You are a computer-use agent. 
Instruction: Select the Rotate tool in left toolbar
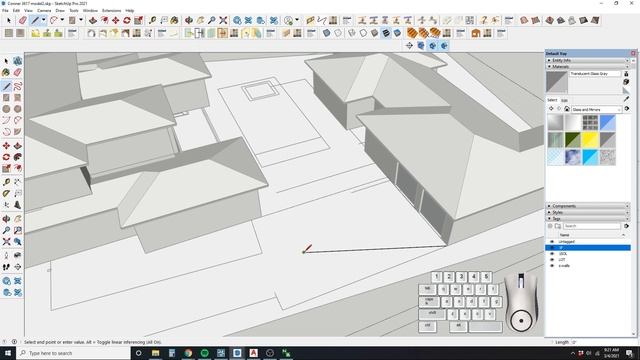pos(6,157)
